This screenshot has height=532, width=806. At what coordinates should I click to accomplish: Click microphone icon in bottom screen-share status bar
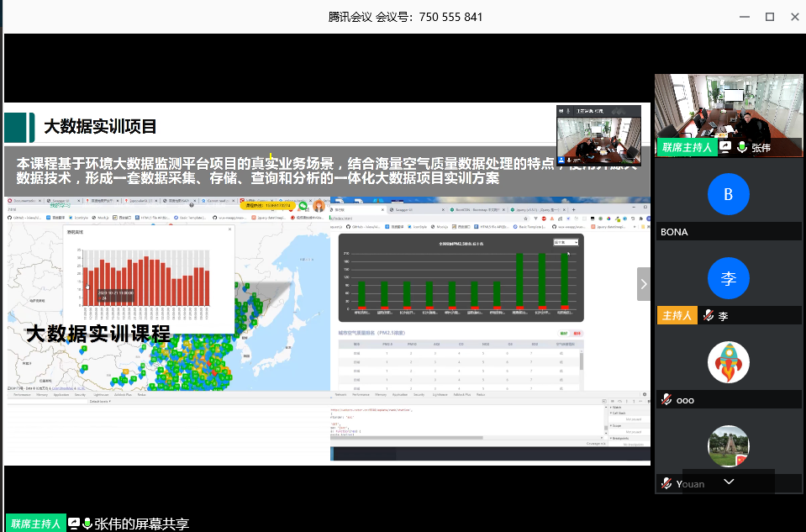pos(87,524)
